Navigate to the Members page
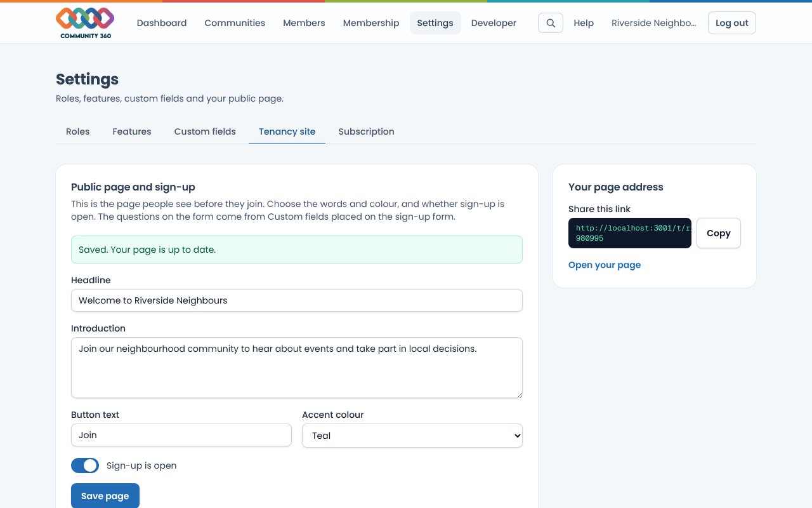The image size is (812, 508). tap(304, 23)
